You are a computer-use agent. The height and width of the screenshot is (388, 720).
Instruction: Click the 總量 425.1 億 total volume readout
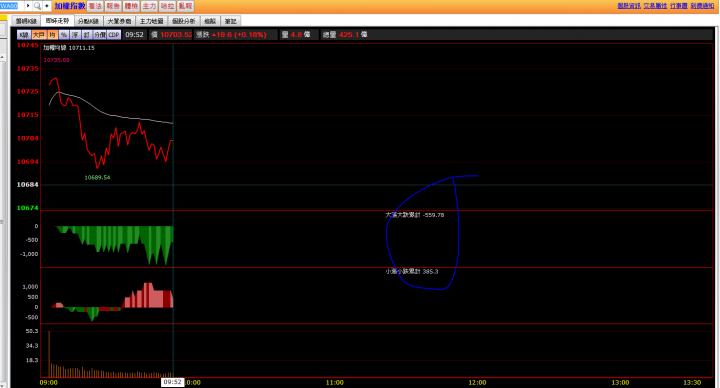pyautogui.click(x=344, y=35)
